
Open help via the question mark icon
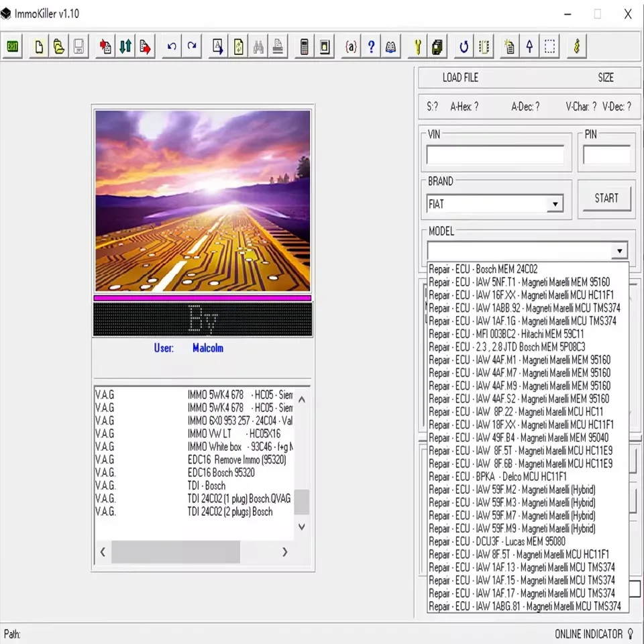371,46
